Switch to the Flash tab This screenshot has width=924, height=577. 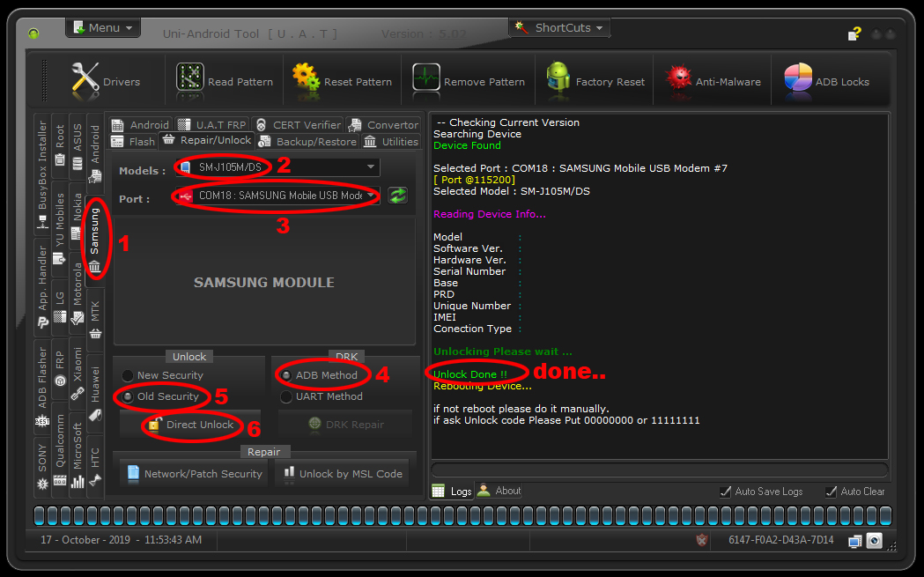coord(133,142)
